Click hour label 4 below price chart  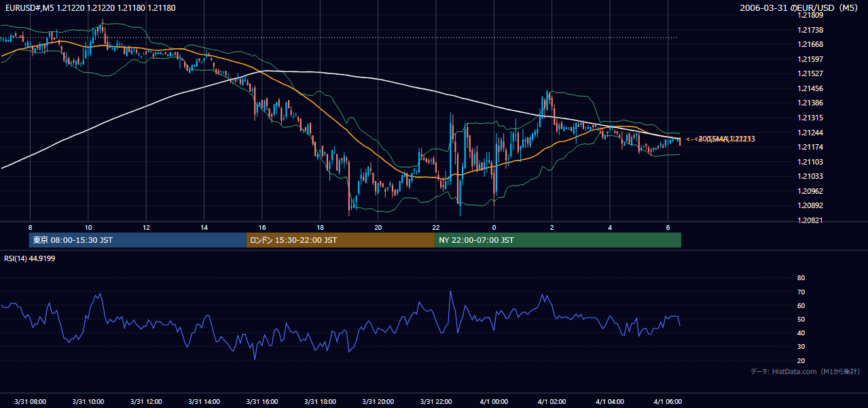[x=610, y=227]
